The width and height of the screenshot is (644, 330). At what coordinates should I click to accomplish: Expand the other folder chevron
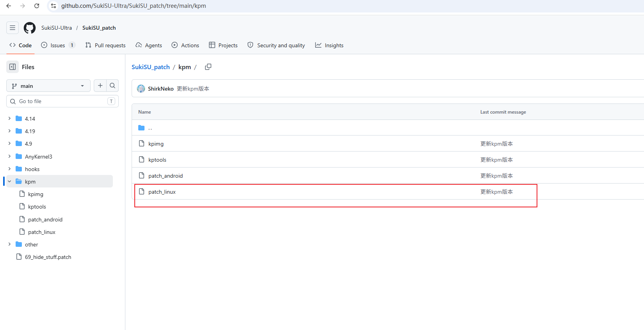click(9, 244)
